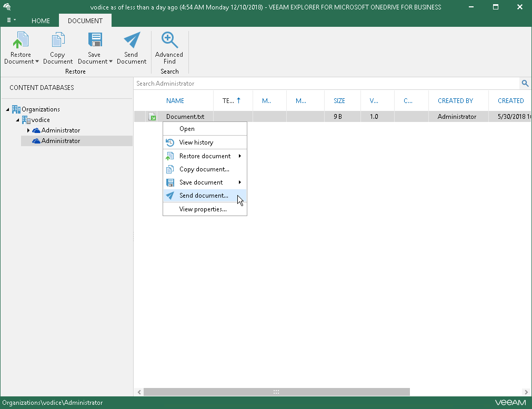Click the cloud icon of expandable Administrator node
Viewport: 532px width, 409px height.
pos(36,130)
